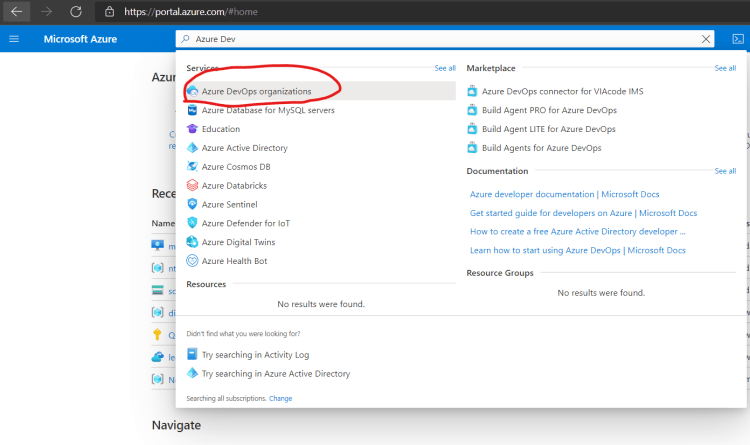Click the browser back arrow
The width and height of the screenshot is (750, 445).
pyautogui.click(x=16, y=11)
